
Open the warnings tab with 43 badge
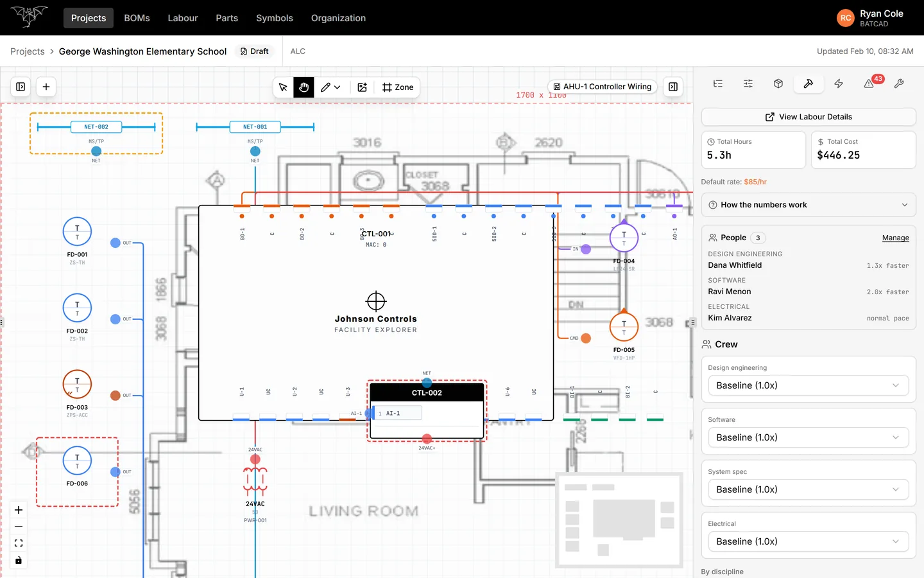pyautogui.click(x=870, y=83)
